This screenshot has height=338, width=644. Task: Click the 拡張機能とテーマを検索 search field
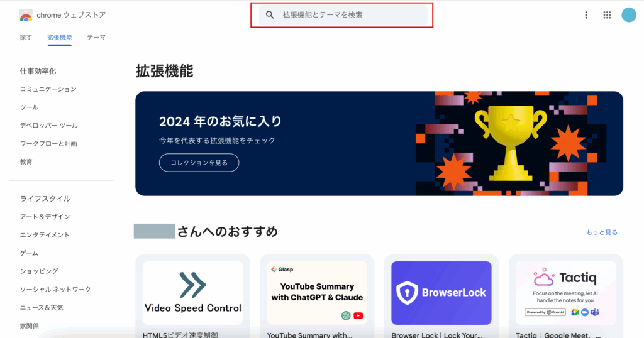tap(343, 15)
